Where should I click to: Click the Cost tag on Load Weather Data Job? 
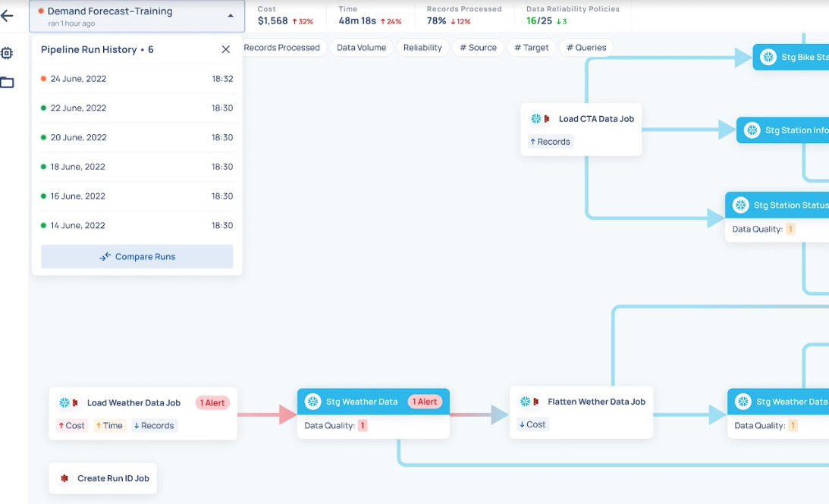71,425
